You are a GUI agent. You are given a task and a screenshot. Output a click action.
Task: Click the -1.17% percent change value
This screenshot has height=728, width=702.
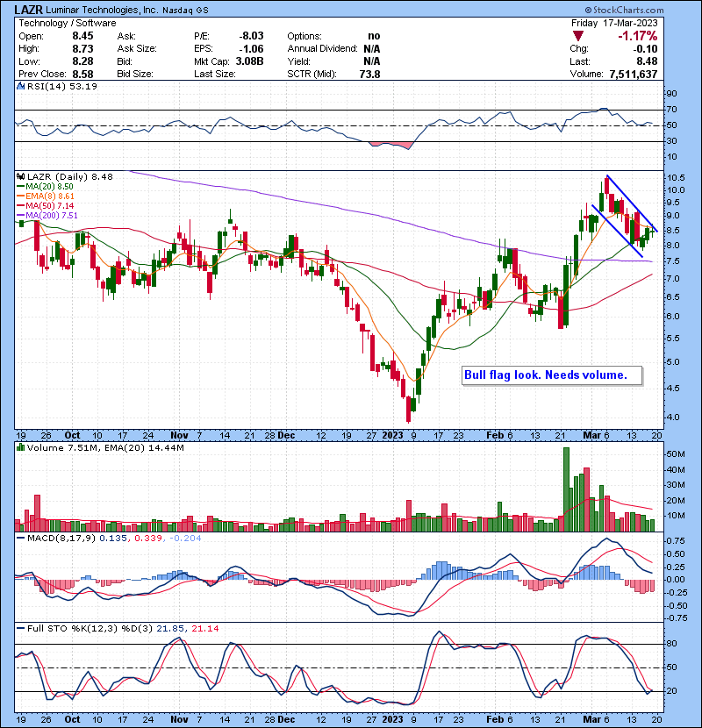(637, 36)
